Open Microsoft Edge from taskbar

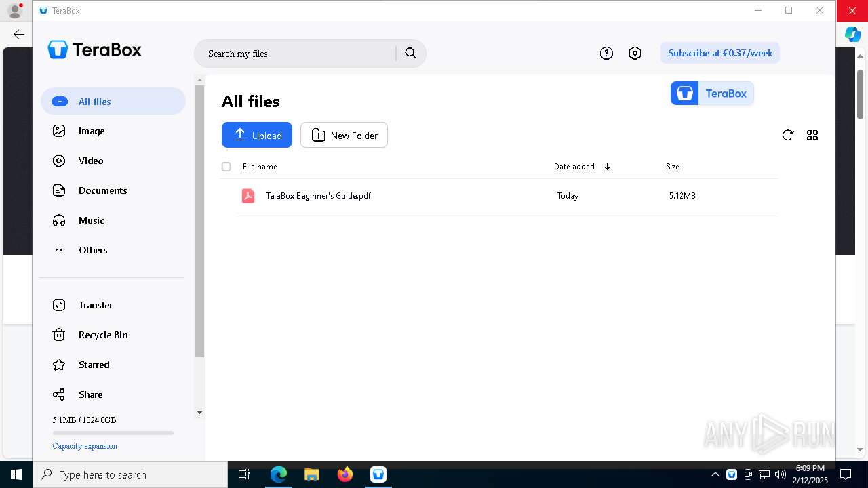coord(279,474)
